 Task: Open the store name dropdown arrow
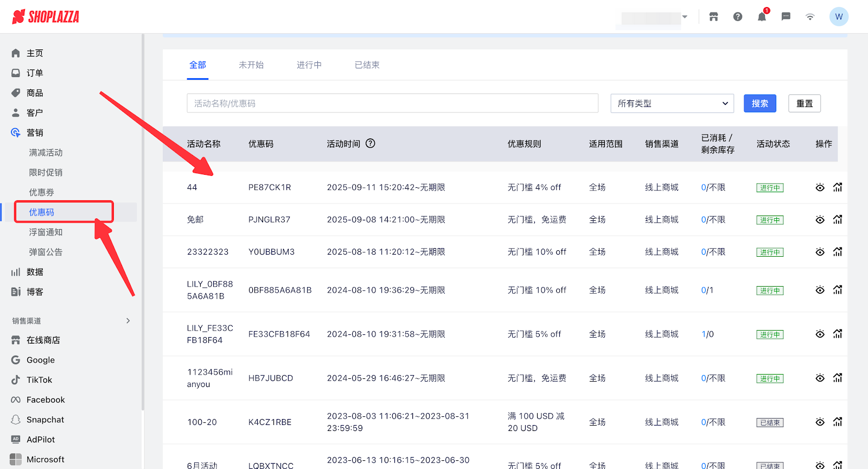(x=685, y=17)
